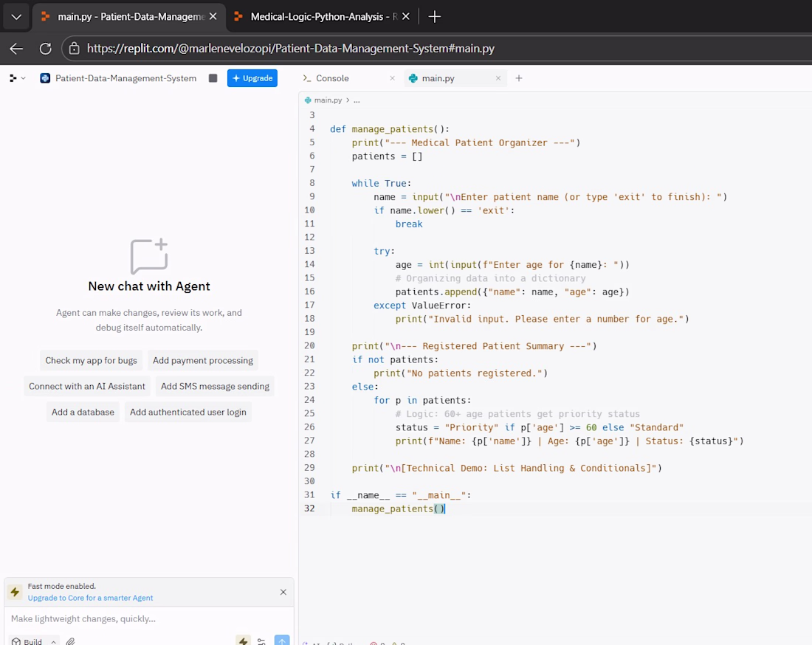Open the Replit sidebar menu dropdown

tap(17, 78)
